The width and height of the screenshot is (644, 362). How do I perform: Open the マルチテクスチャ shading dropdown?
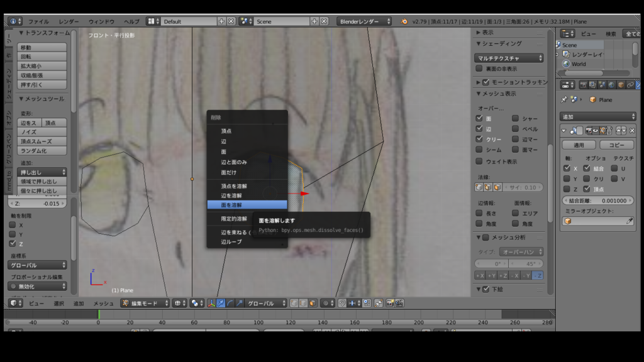point(509,58)
